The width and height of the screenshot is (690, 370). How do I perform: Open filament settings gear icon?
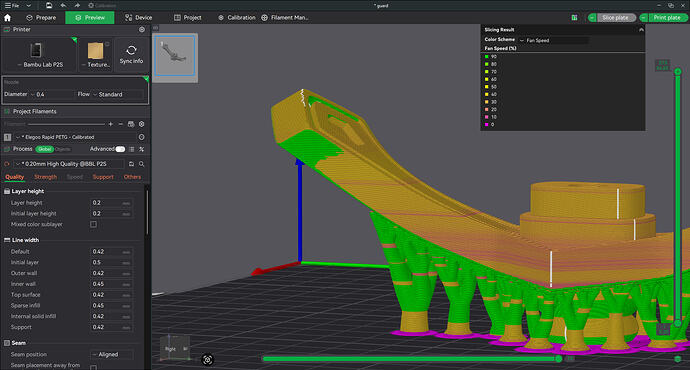pyautogui.click(x=142, y=124)
